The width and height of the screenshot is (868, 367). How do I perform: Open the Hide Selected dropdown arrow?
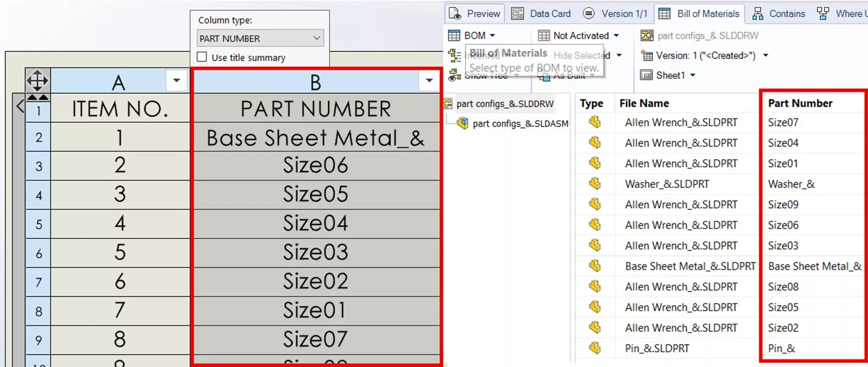[x=619, y=55]
